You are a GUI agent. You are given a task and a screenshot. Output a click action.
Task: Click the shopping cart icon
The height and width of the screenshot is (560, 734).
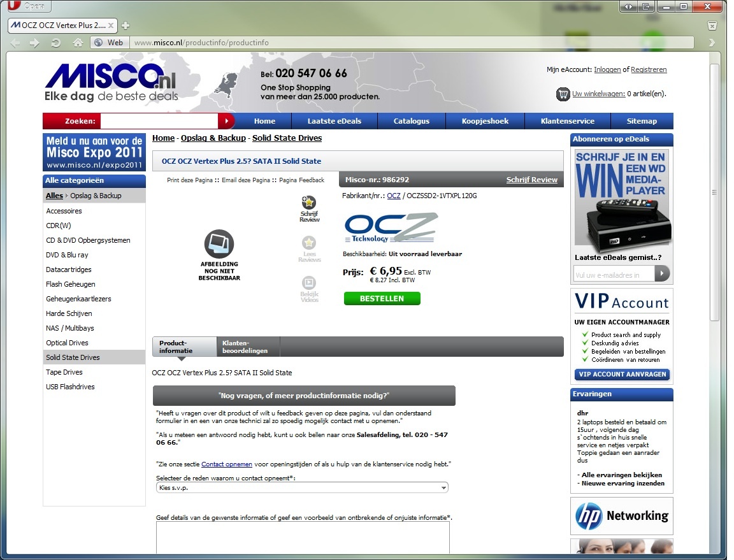(563, 94)
